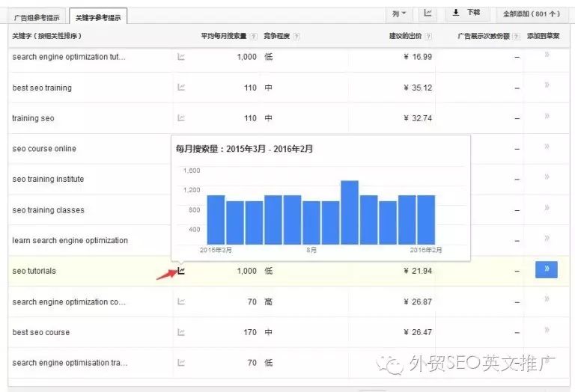Click trend chart icon for seo tutorials
Viewport: 575px width, 392px height.
tap(180, 271)
